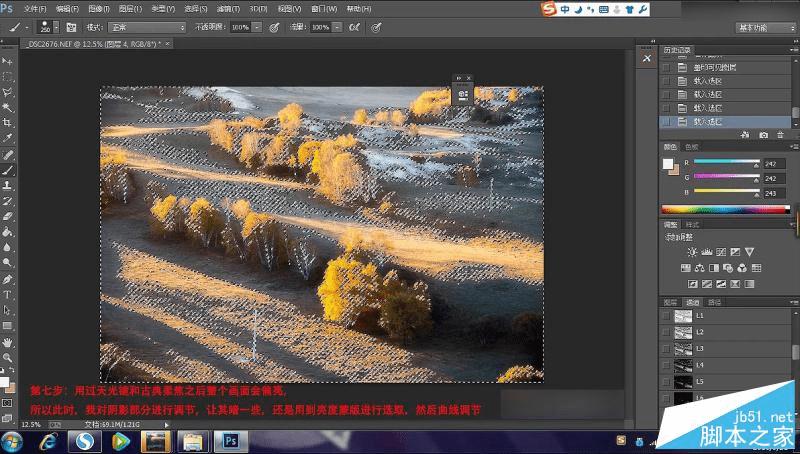800x454 pixels.
Task: Toggle pressure for size icon
Action: (376, 28)
